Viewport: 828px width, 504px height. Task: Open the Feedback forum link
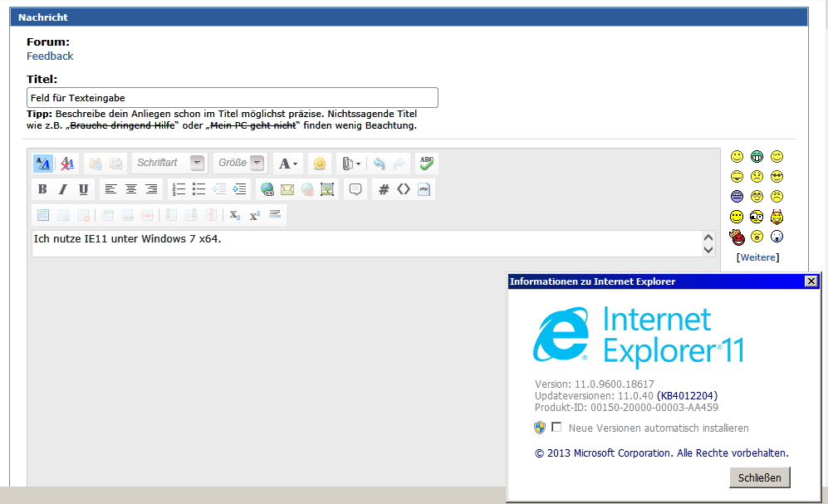[x=50, y=56]
